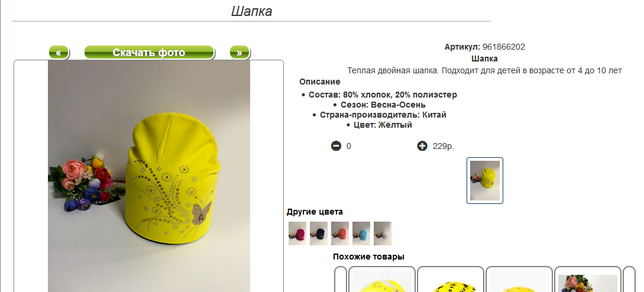Screen dimensions: 644x292
Task: Decrease quantity with the minus icon
Action: 336,146
